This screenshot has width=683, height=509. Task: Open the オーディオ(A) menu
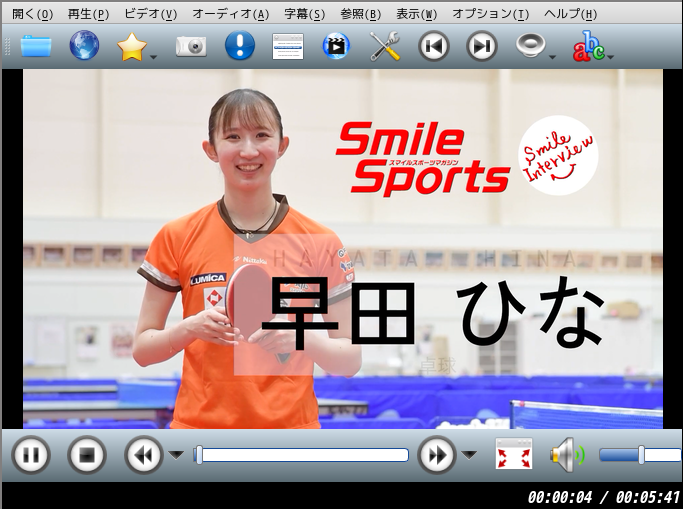pos(231,14)
